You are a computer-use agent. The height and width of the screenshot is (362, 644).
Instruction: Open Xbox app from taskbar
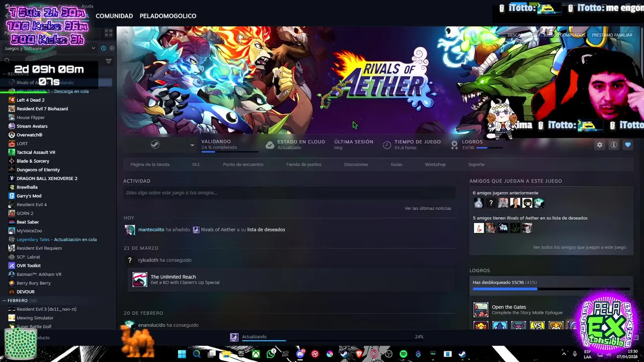[256, 354]
